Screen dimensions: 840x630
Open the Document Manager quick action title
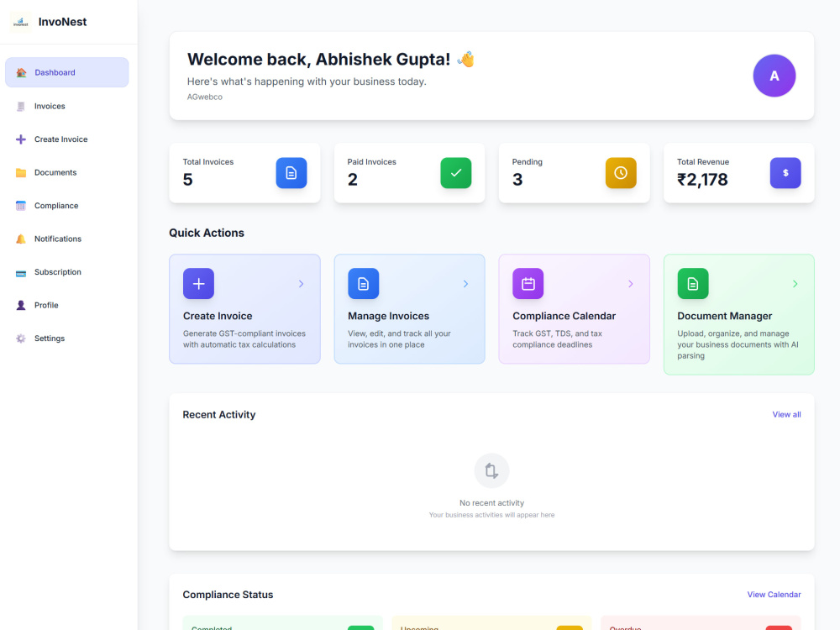pos(724,316)
